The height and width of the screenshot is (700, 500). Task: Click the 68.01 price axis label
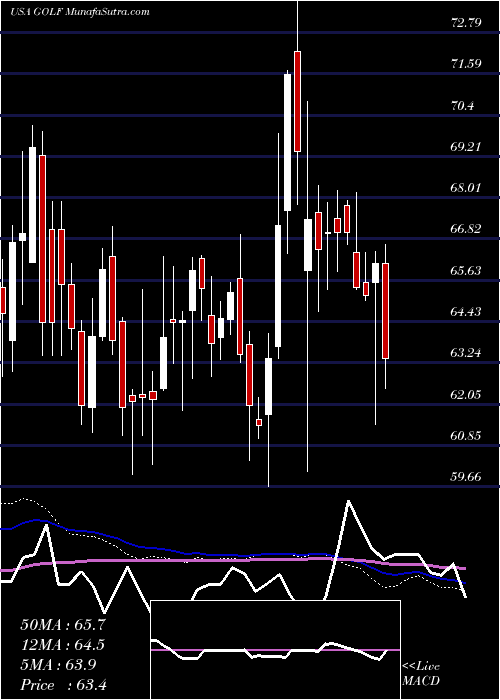pos(466,188)
